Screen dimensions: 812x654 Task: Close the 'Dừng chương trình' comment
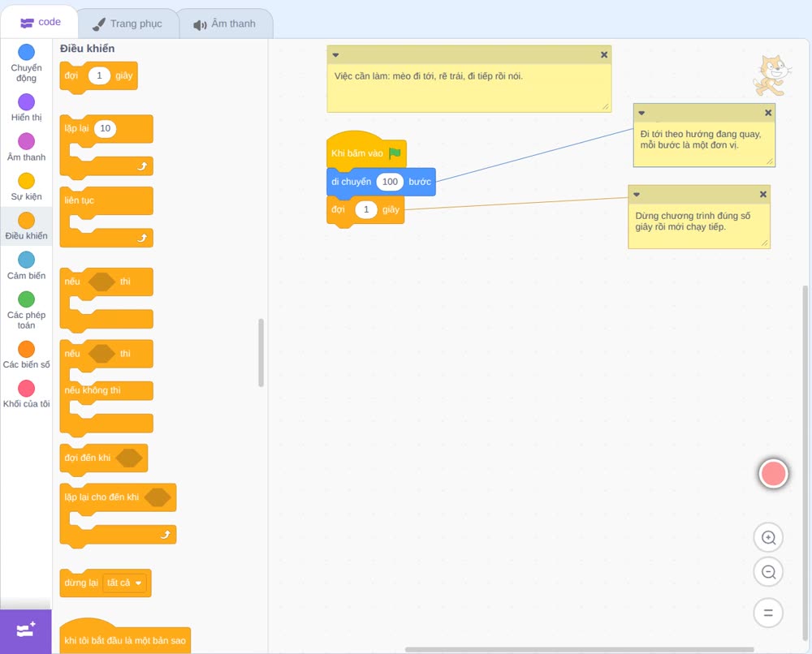click(762, 195)
